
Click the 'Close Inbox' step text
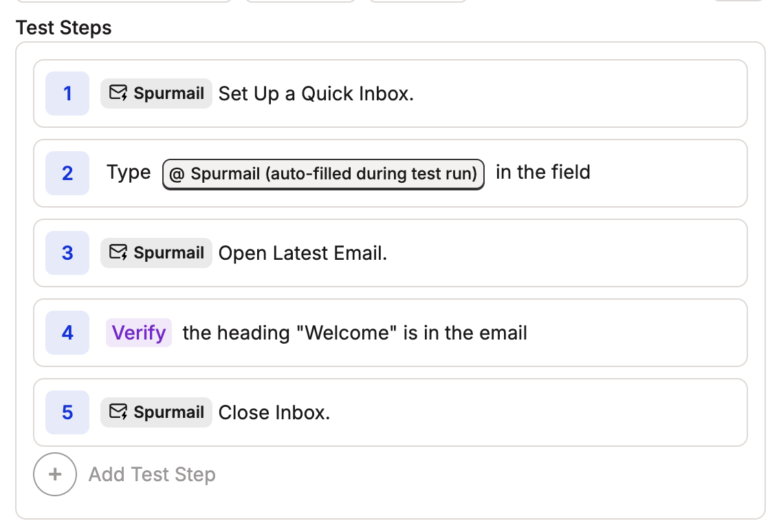click(274, 412)
